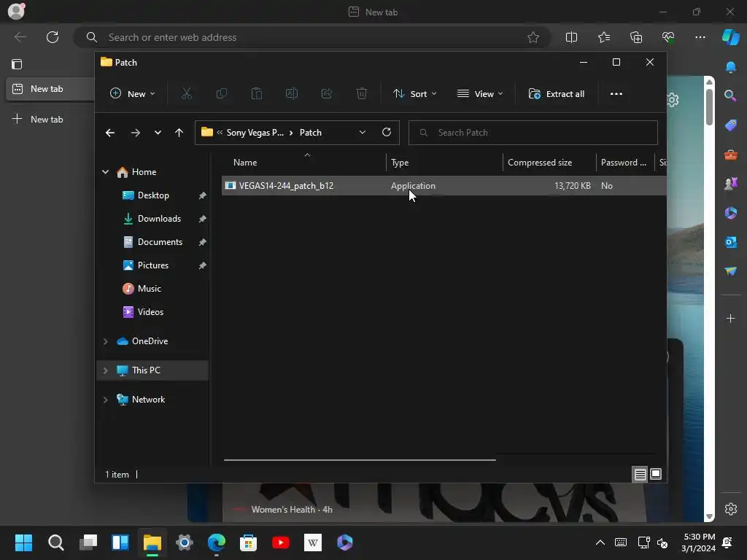This screenshot has height=560, width=747.
Task: Click the Delete trash icon
Action: tap(362, 94)
